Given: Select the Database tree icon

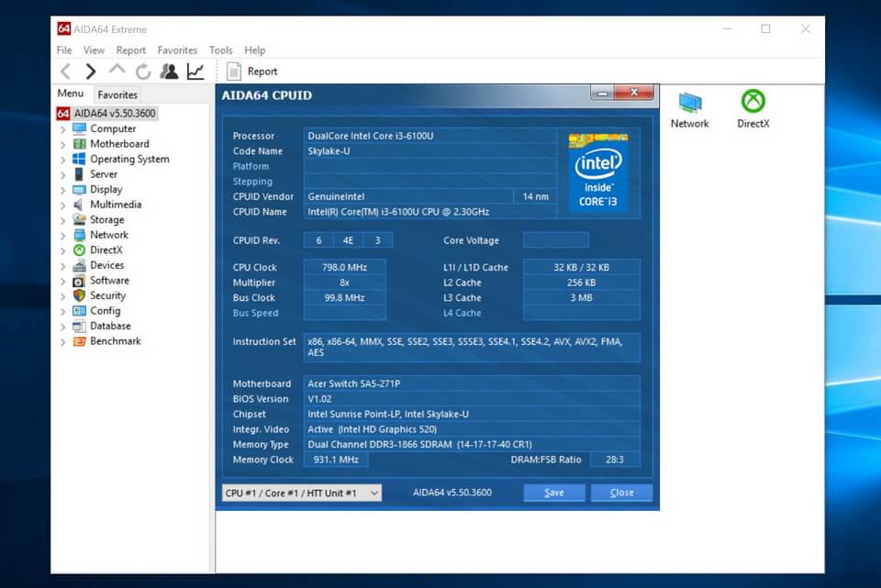Looking at the screenshot, I should (x=79, y=326).
